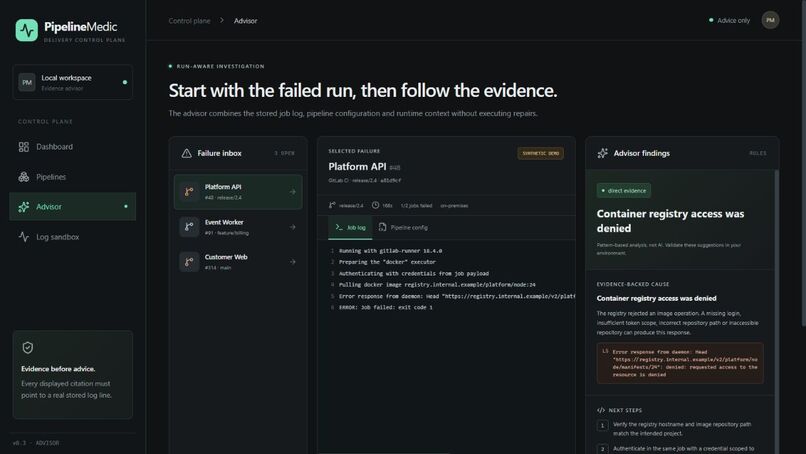The image size is (806, 454).
Task: Click the 'on-premises' metadata text
Action: (x=454, y=206)
